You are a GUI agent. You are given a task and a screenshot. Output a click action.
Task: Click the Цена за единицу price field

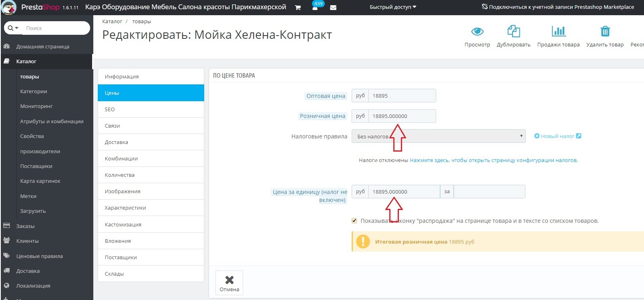coord(404,192)
